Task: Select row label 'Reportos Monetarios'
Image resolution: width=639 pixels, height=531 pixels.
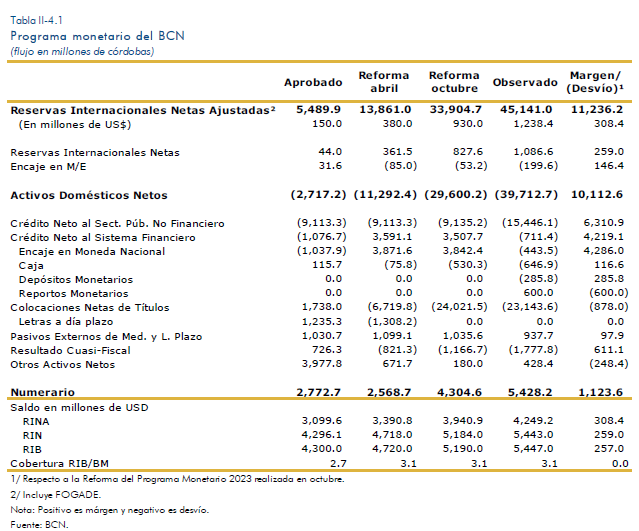Action: tap(73, 294)
